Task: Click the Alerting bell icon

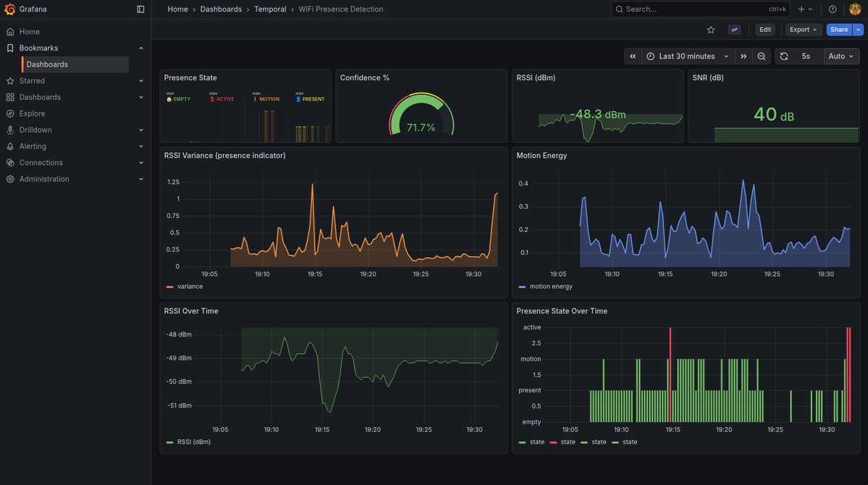Action: 10,146
